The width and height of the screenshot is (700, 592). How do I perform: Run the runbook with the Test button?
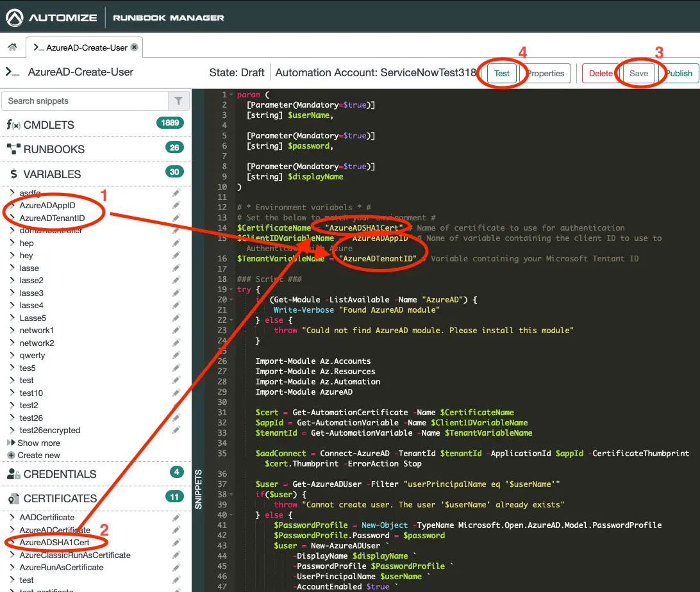(503, 73)
